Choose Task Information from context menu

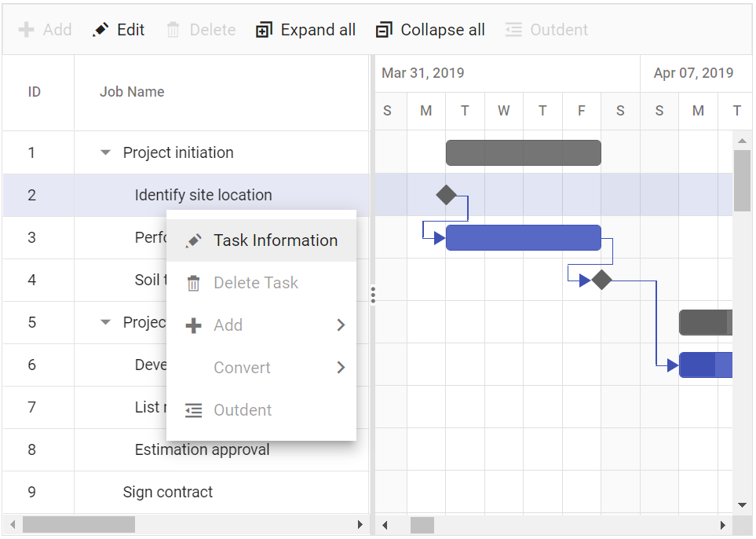[275, 240]
